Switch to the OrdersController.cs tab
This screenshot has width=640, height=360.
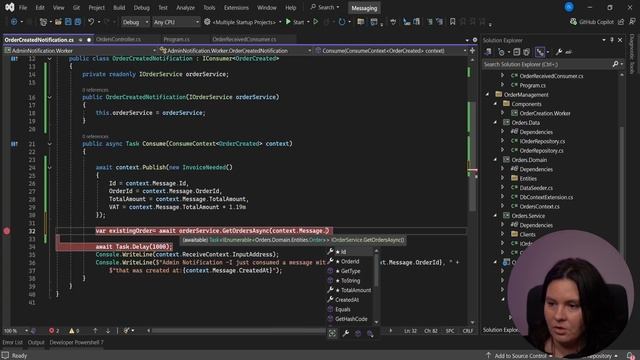click(118, 39)
